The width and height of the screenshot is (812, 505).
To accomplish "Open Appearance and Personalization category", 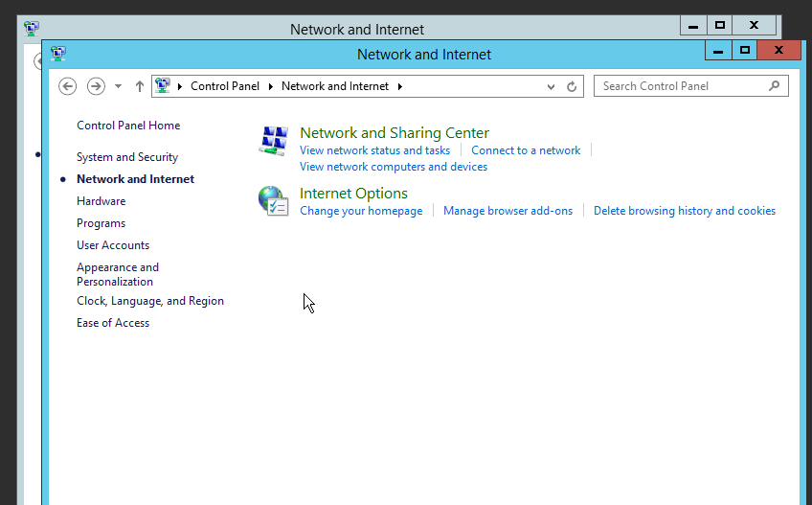I will (x=118, y=274).
